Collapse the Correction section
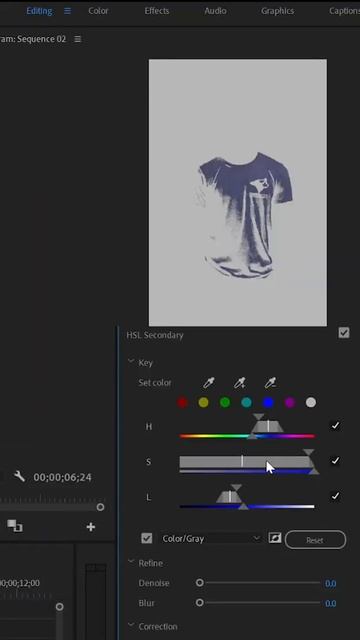The height and width of the screenshot is (640, 360). pyautogui.click(x=131, y=625)
